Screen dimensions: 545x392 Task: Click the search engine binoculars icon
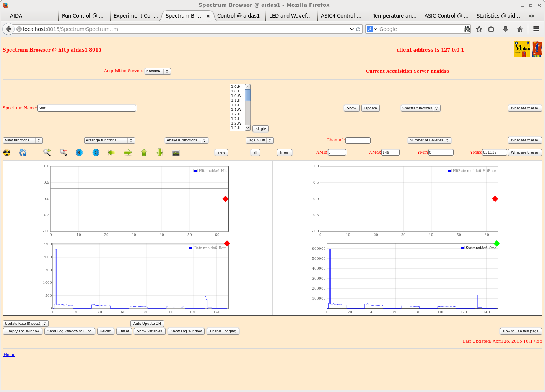point(467,29)
